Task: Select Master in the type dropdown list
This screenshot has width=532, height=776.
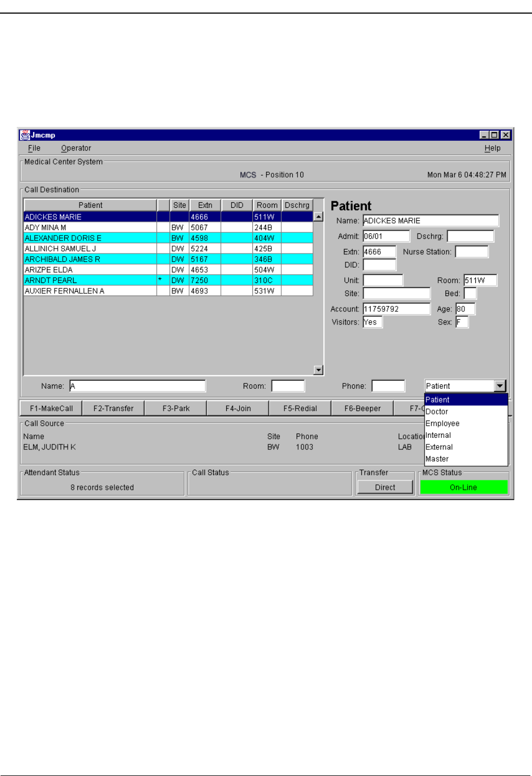Action: tap(466, 459)
